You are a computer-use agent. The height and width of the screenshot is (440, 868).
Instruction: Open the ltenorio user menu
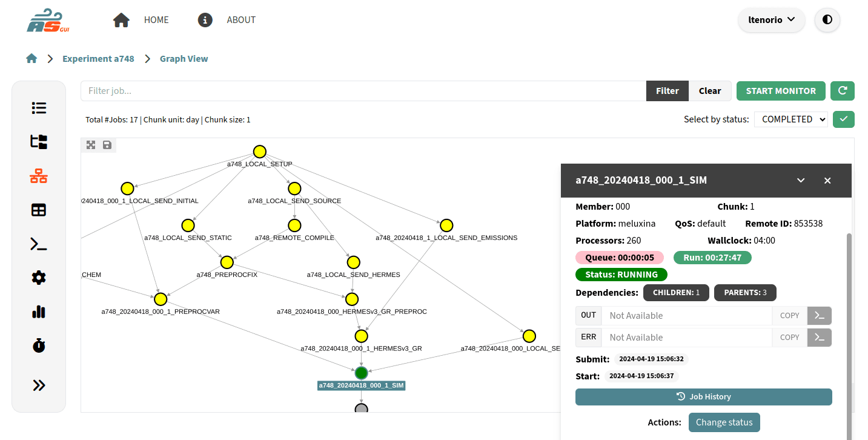(x=771, y=20)
